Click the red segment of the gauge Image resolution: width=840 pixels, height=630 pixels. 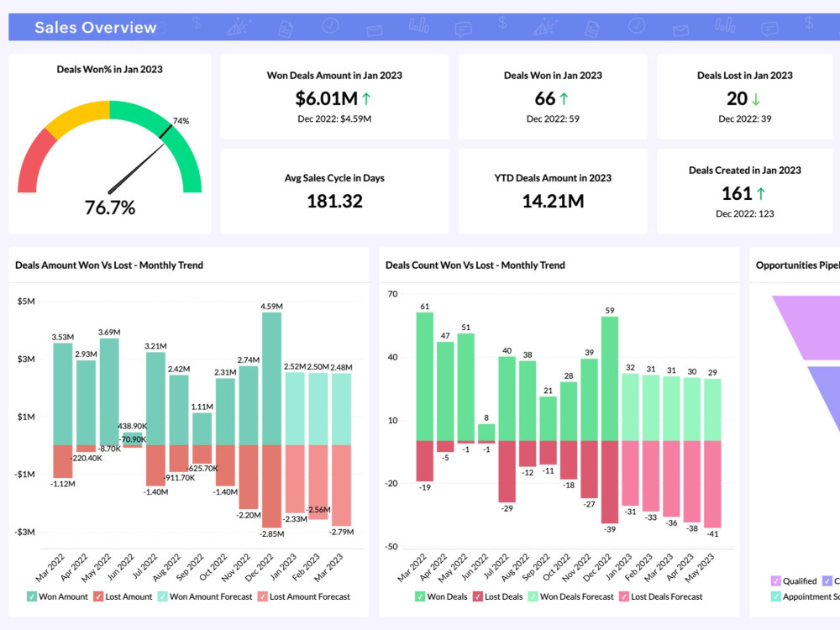(34, 162)
